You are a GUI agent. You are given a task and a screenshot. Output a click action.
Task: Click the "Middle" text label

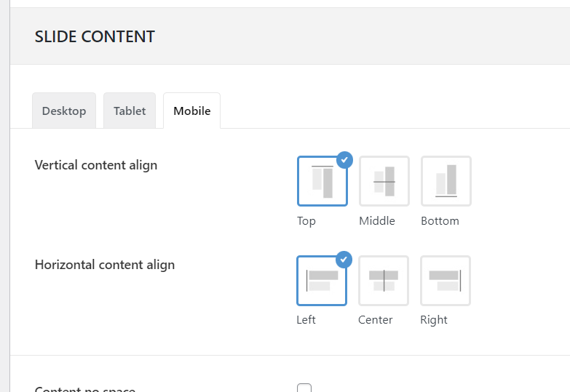pyautogui.click(x=377, y=221)
